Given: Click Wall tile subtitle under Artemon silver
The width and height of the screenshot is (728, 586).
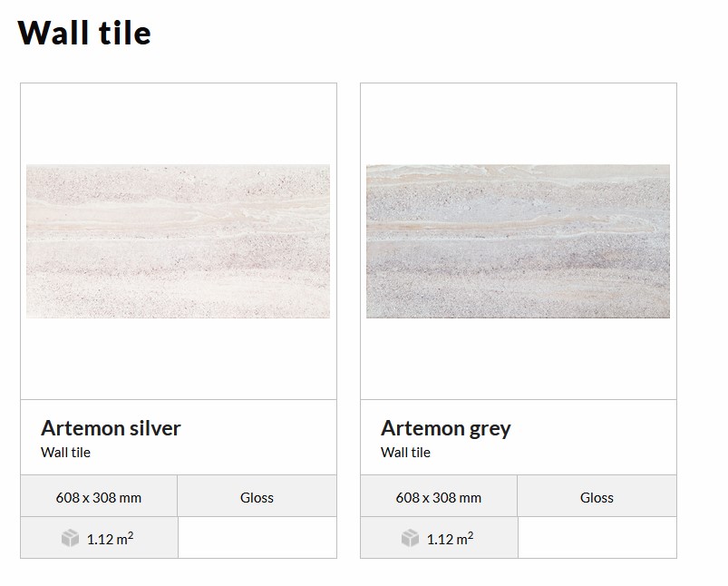Looking at the screenshot, I should click(65, 453).
